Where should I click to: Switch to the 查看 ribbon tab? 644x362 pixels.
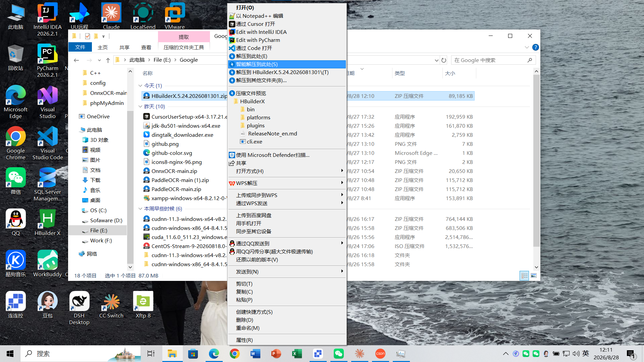click(146, 47)
